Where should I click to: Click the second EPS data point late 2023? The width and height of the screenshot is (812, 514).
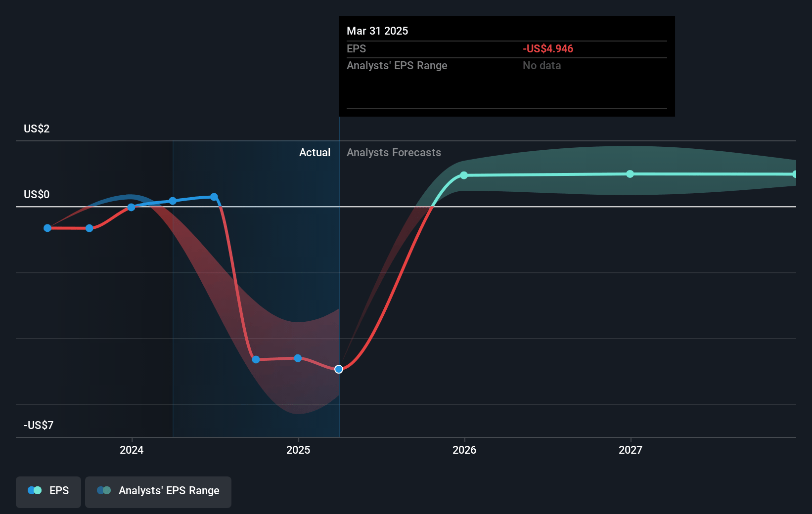[90, 228]
